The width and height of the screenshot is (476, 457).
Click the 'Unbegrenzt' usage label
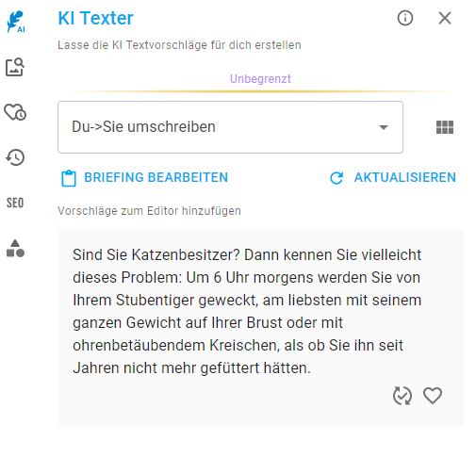click(260, 79)
